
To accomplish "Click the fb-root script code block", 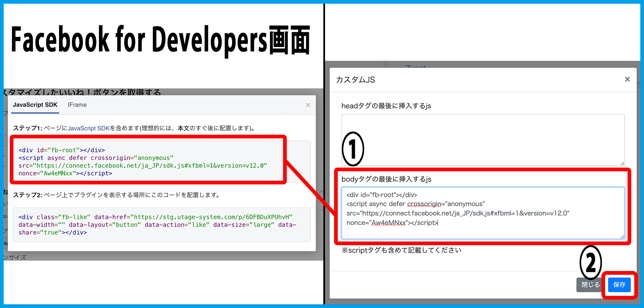I will pos(148,161).
